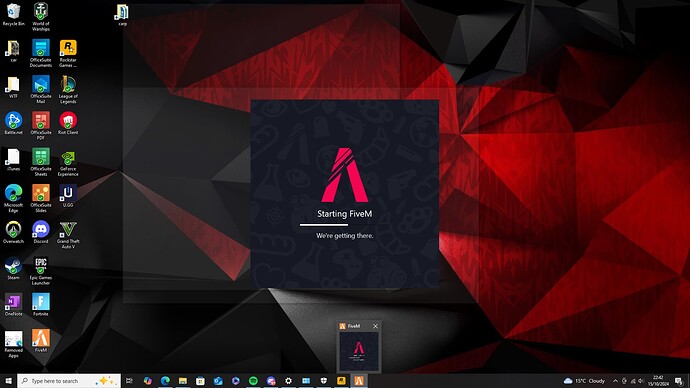Launch OfficeSuite Mail
Screen dimensions: 690x388
point(40,89)
